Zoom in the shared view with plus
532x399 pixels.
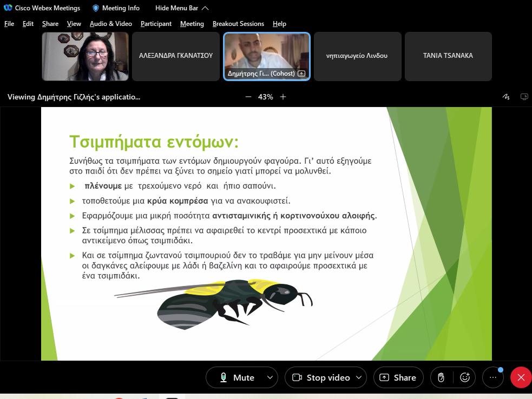point(283,97)
